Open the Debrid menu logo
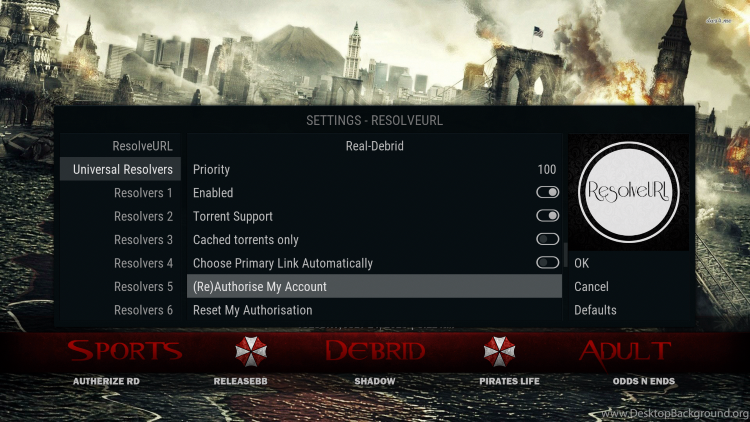 coord(375,351)
